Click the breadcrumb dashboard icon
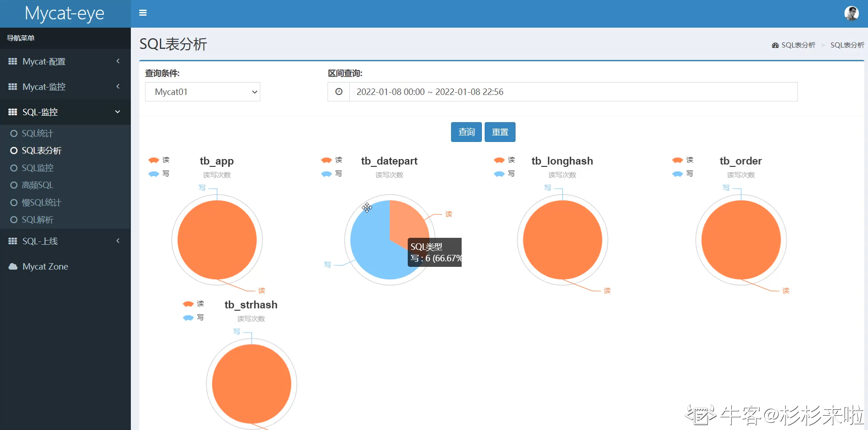The width and height of the screenshot is (868, 430). (x=775, y=45)
